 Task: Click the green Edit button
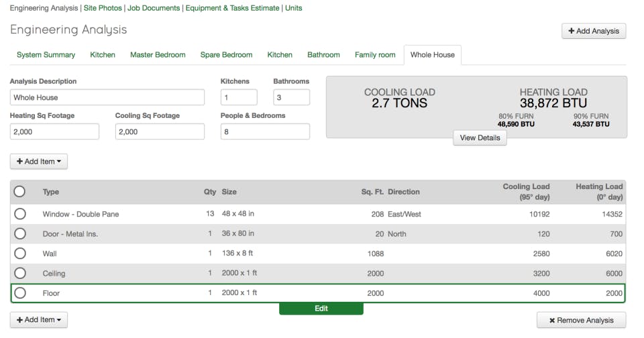(321, 308)
